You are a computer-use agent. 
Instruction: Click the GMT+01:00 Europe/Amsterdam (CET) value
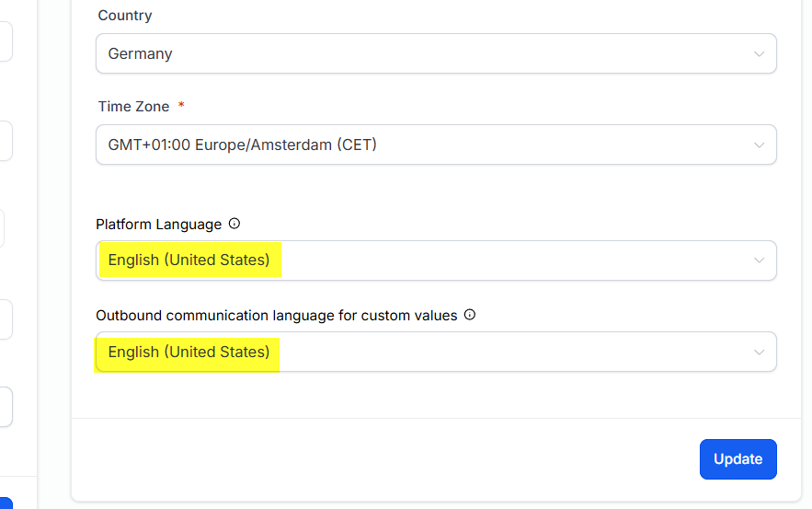tap(243, 145)
